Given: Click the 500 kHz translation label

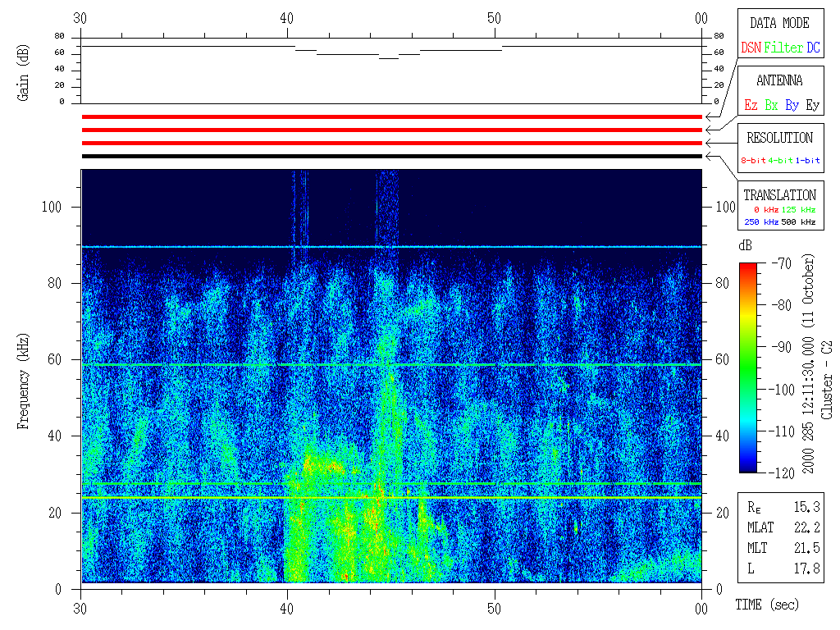Looking at the screenshot, I should point(799,222).
